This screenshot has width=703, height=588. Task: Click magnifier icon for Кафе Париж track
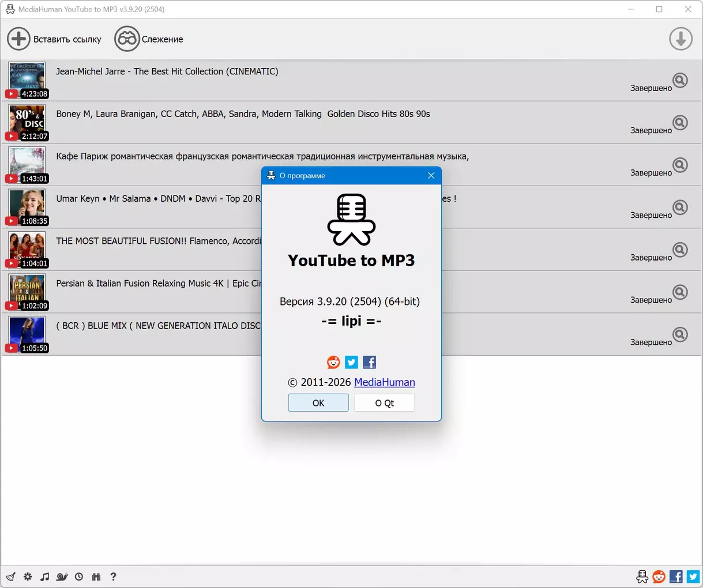click(x=681, y=165)
